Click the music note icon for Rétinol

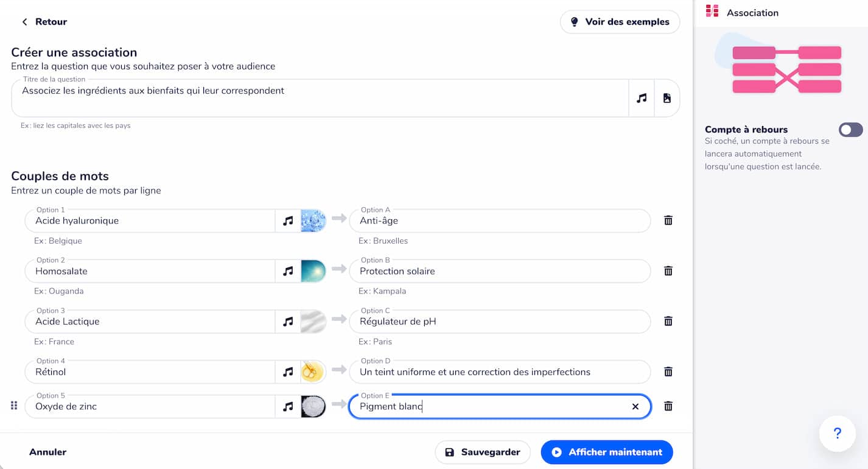[x=288, y=372]
